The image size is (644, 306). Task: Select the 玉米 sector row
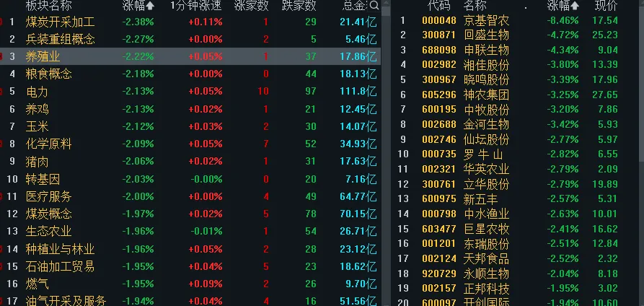pos(190,126)
